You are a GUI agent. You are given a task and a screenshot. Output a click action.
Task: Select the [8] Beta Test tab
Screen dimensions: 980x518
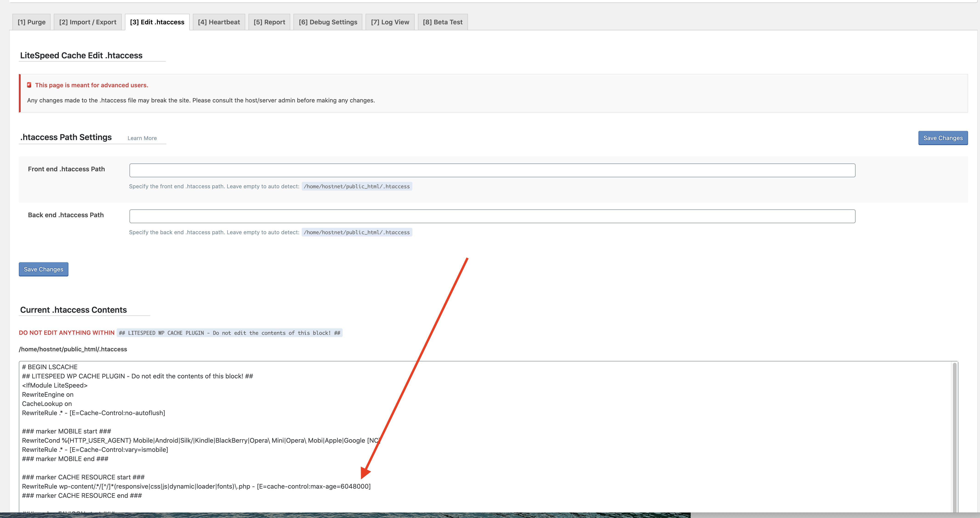tap(442, 22)
